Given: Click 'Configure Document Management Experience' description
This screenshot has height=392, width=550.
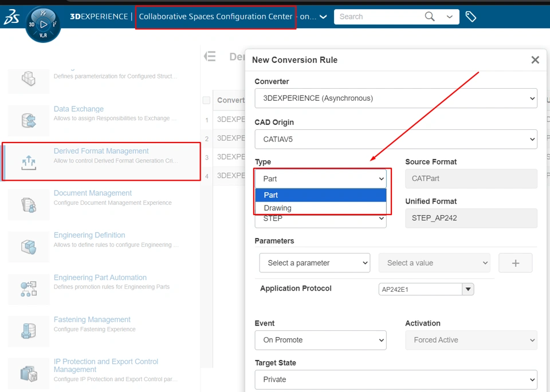Looking at the screenshot, I should 113,203.
